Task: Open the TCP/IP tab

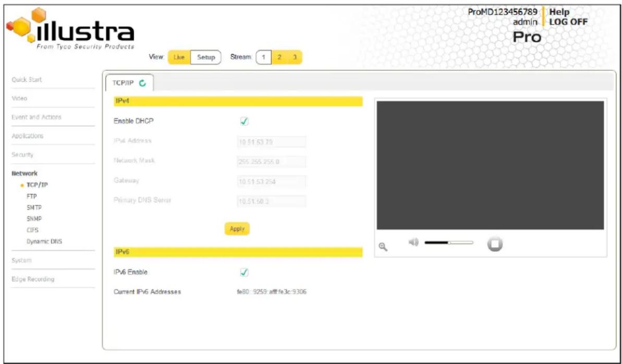Action: [x=129, y=83]
